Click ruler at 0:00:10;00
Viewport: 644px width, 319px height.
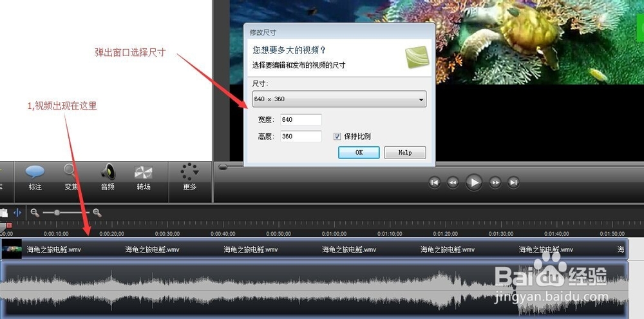(x=56, y=233)
